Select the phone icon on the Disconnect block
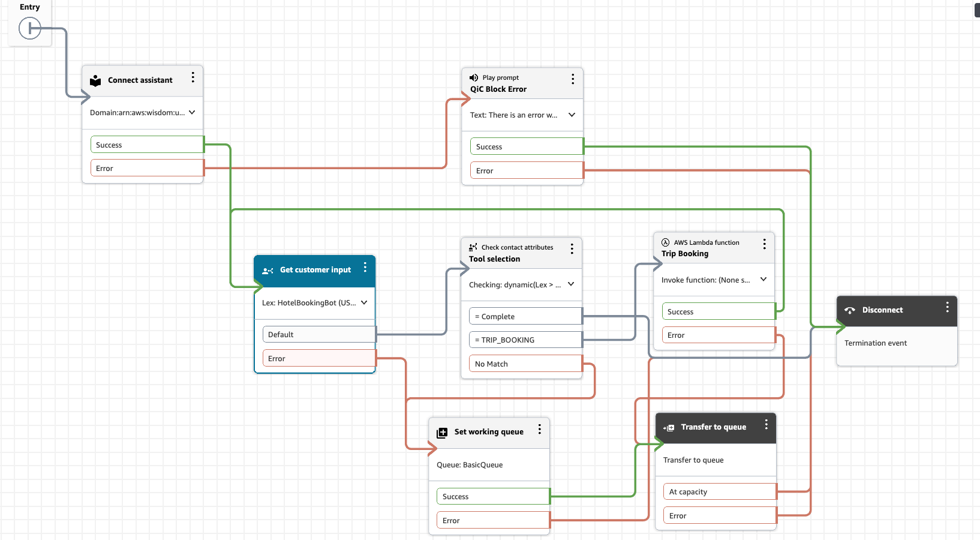The width and height of the screenshot is (980, 540). [850, 310]
